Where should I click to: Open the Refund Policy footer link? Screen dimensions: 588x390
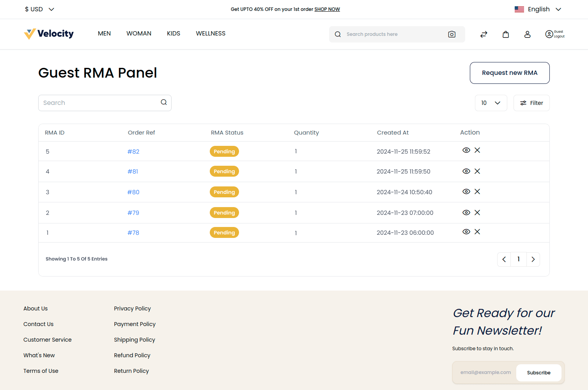[132, 355]
